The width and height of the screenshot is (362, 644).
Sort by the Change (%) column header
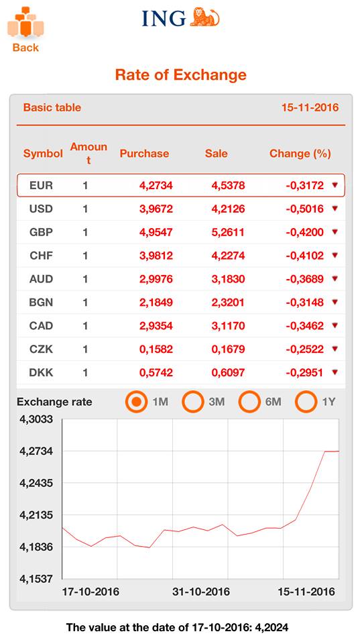(x=300, y=154)
